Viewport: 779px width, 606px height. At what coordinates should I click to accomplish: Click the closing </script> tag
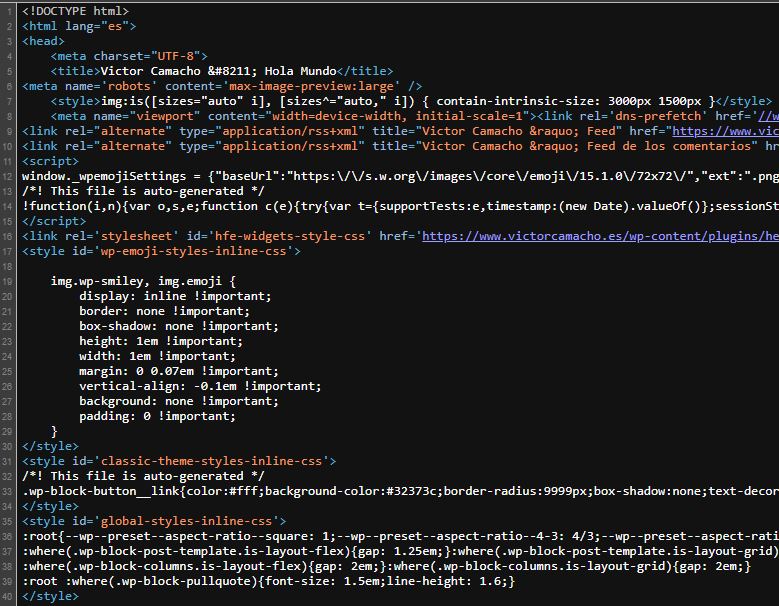point(54,221)
